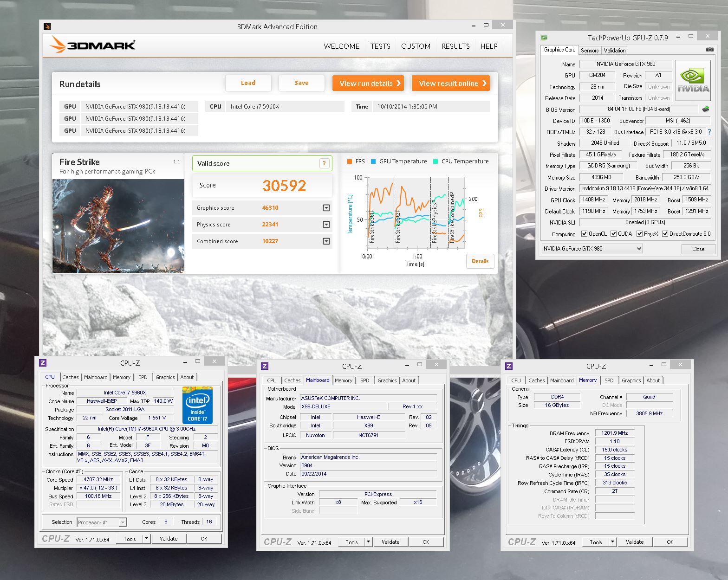Click the 3DMark window title bar icon

point(47,26)
